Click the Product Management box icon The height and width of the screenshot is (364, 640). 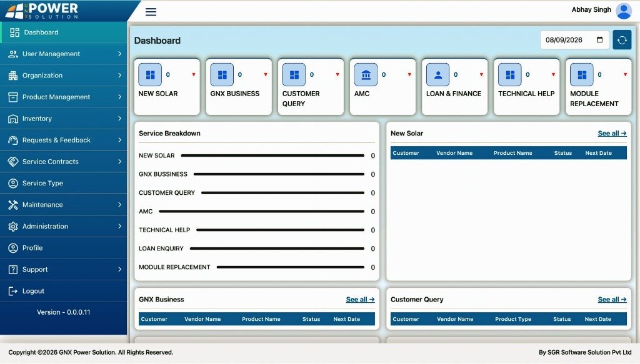13,97
